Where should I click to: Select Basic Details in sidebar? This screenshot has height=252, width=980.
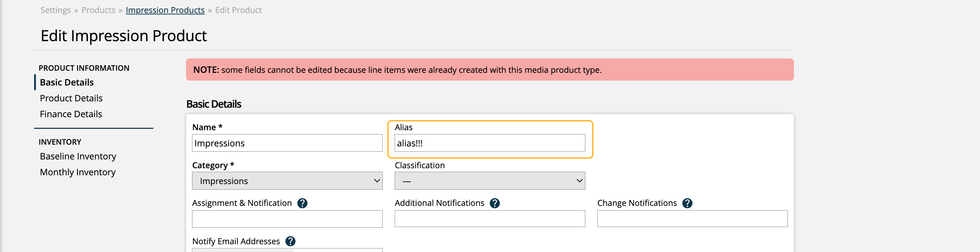click(x=66, y=83)
